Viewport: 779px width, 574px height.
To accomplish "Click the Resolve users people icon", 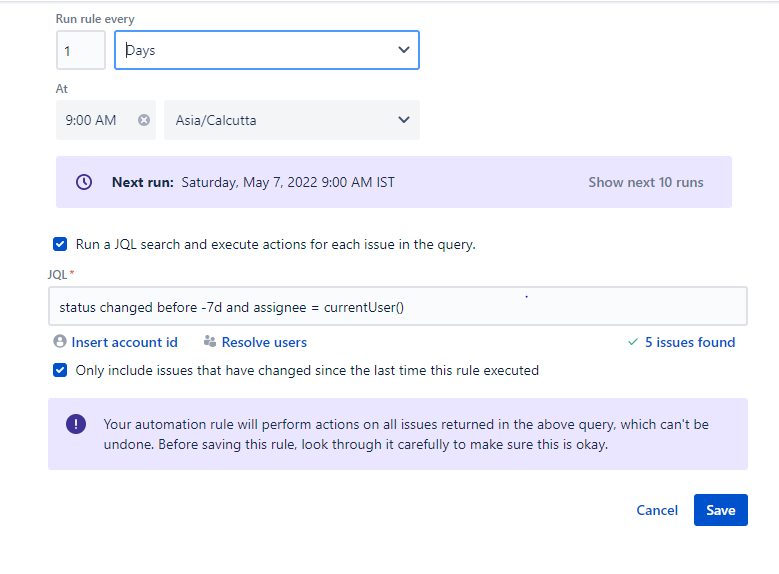I will click(210, 342).
